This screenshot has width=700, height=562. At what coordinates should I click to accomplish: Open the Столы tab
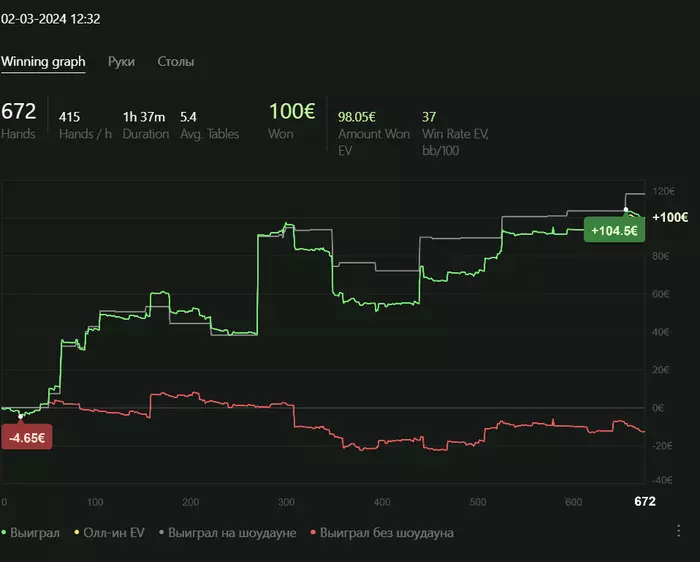[x=176, y=61]
